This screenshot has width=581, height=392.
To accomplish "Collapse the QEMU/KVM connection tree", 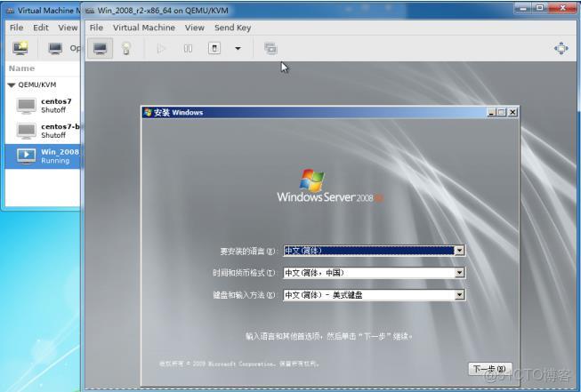I will pos(11,85).
